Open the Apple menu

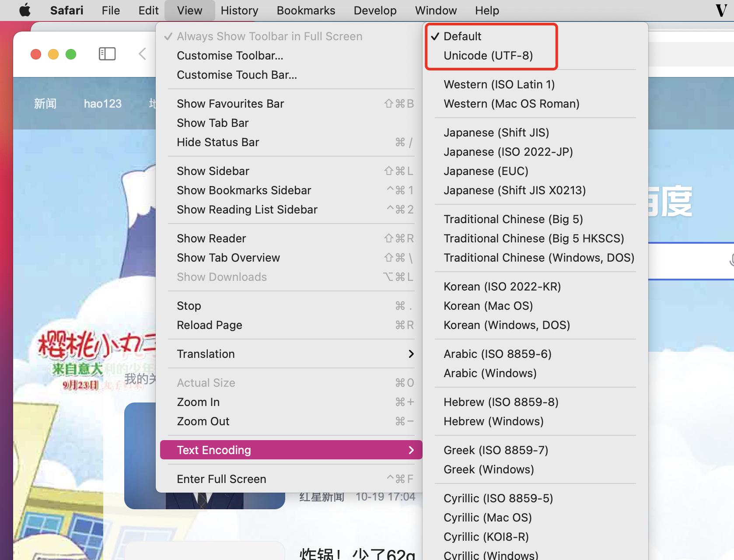[x=25, y=10]
